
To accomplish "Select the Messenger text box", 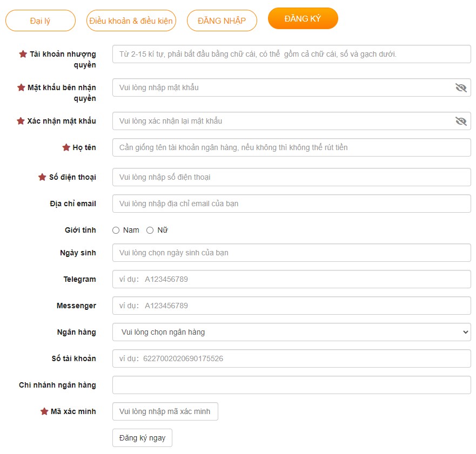I will tap(291, 306).
